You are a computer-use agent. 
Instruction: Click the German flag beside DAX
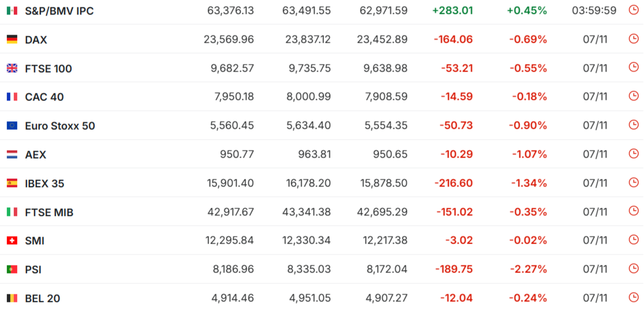pos(12,39)
